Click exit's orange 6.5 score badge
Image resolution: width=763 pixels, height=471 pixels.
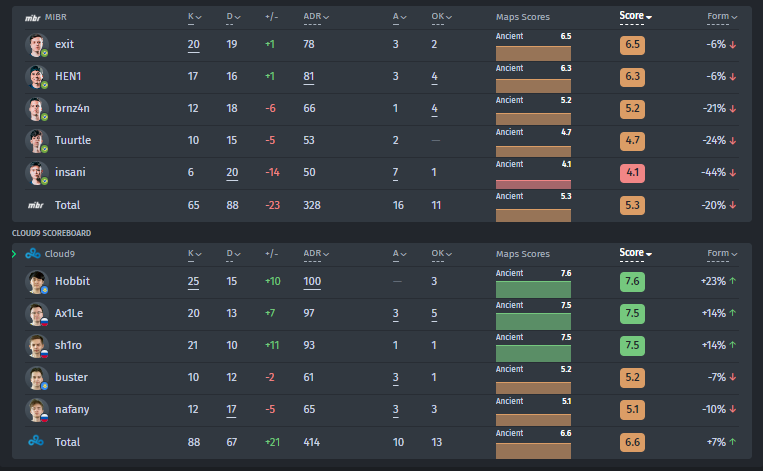[632, 45]
